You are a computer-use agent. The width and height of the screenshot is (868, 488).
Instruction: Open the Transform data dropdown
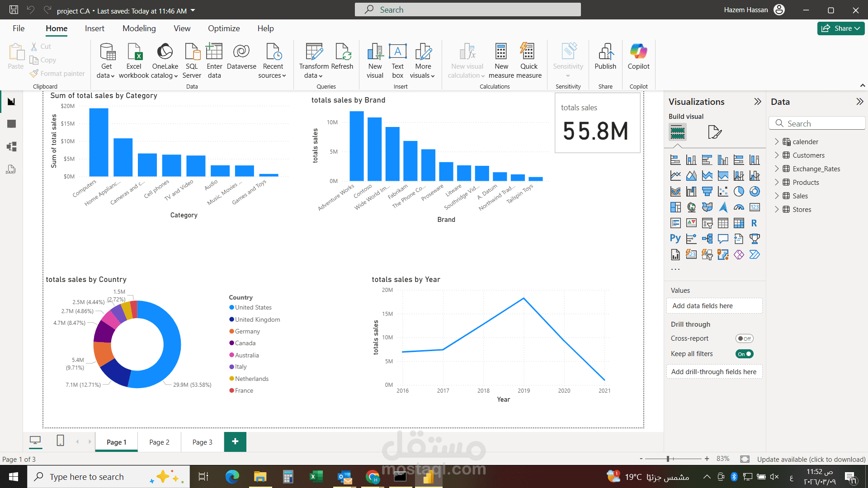314,61
